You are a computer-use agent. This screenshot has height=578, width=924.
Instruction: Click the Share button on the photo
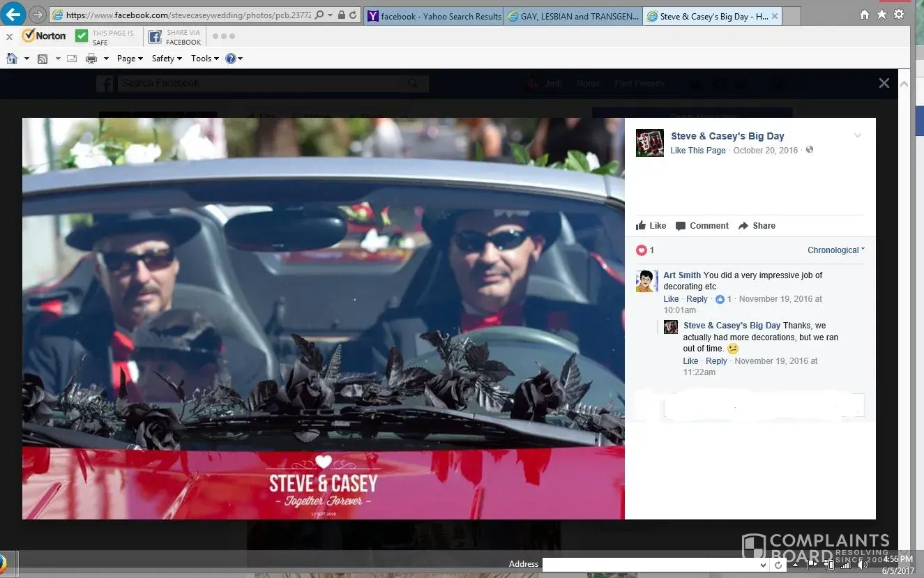[x=757, y=226]
